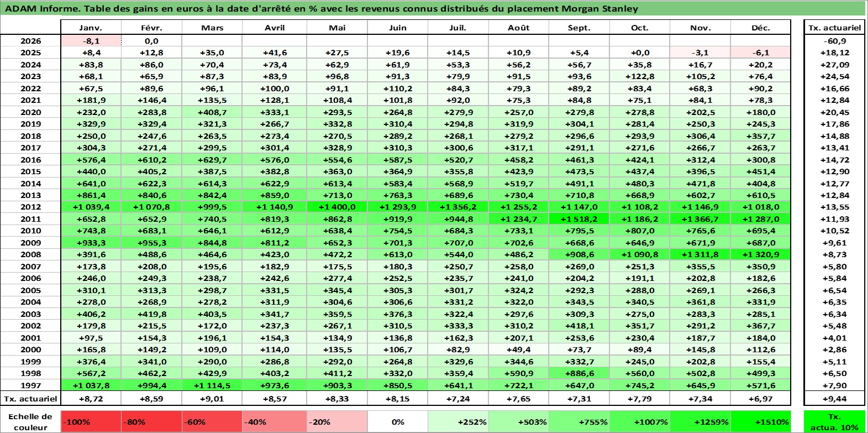Click the +1 400,0 cell in 2012
Viewport: 868px width, 433px height.
click(337, 207)
